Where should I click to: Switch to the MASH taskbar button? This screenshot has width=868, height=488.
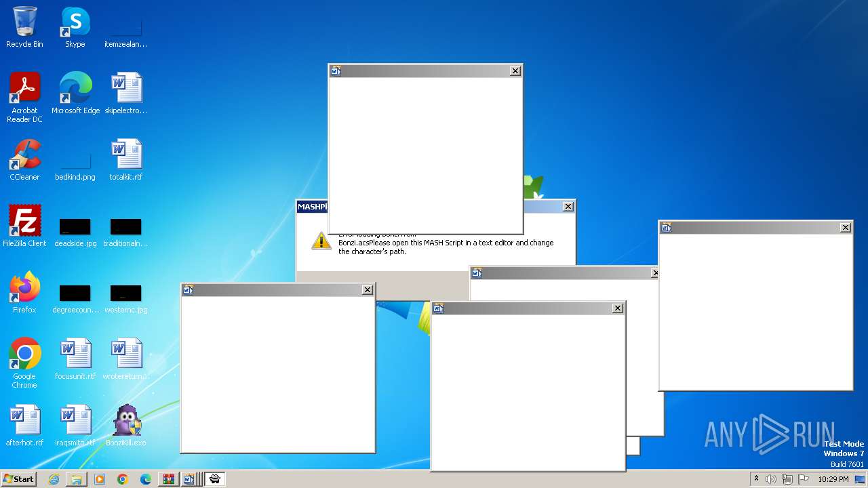coord(214,479)
